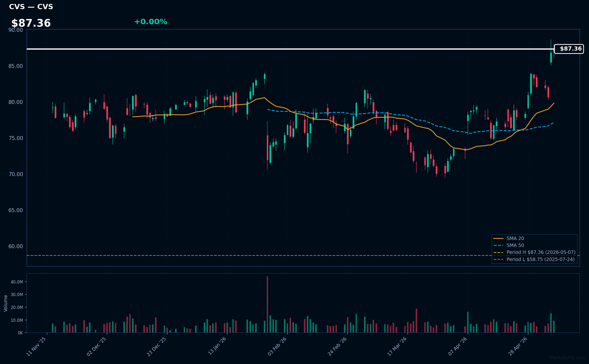The height and width of the screenshot is (364, 589).
Task: Click the 60.00 price axis label
Action: pos(16,246)
